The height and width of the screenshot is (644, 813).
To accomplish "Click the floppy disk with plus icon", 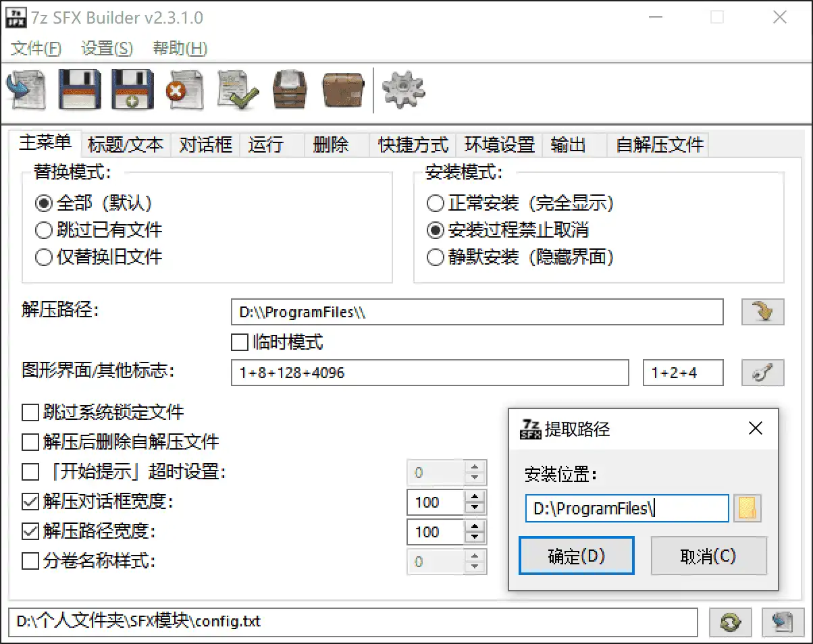I will coord(132,89).
